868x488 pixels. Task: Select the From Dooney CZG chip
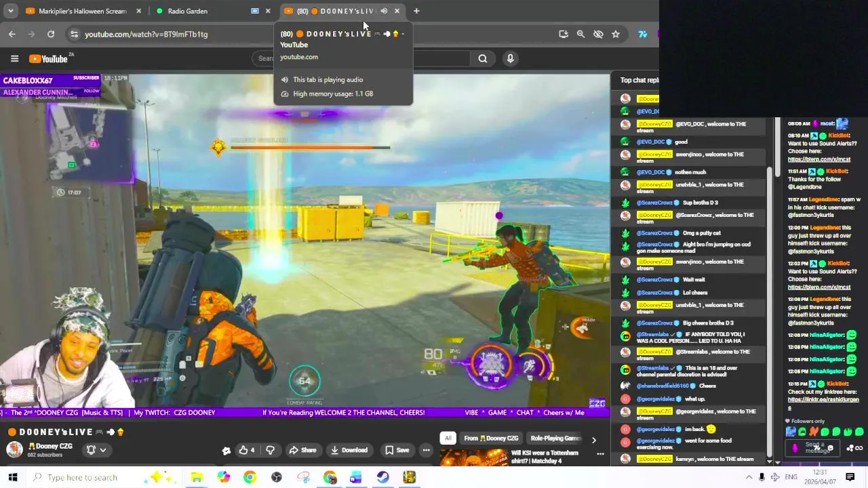pyautogui.click(x=491, y=439)
